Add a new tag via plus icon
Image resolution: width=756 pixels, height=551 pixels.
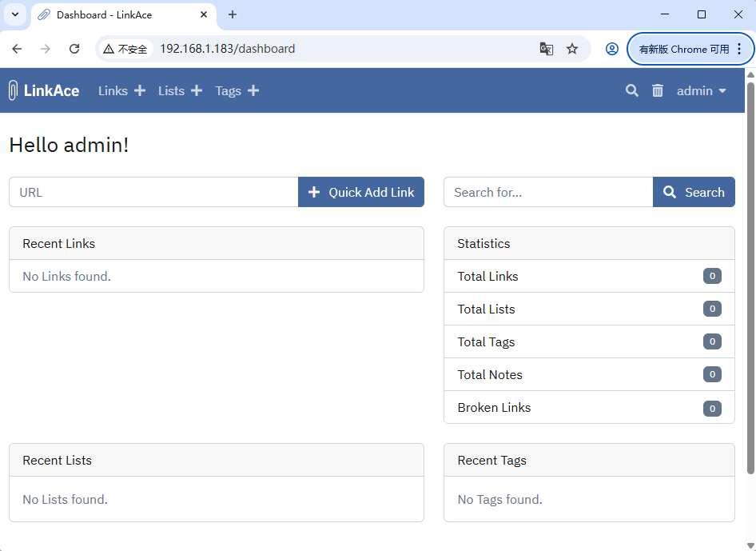(x=253, y=90)
